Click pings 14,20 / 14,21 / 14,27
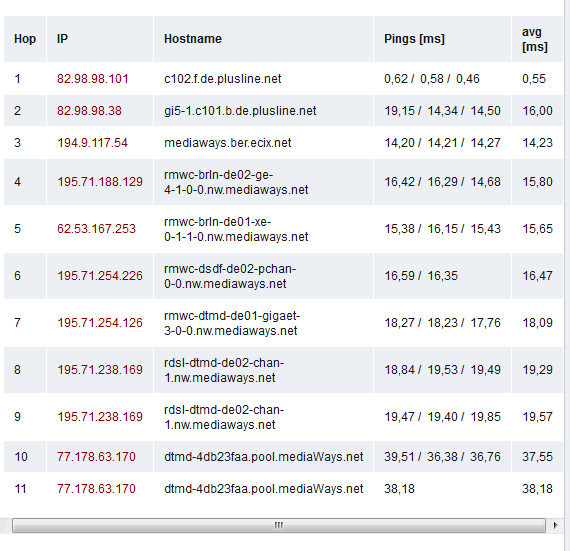The height and width of the screenshot is (551, 570). (442, 143)
